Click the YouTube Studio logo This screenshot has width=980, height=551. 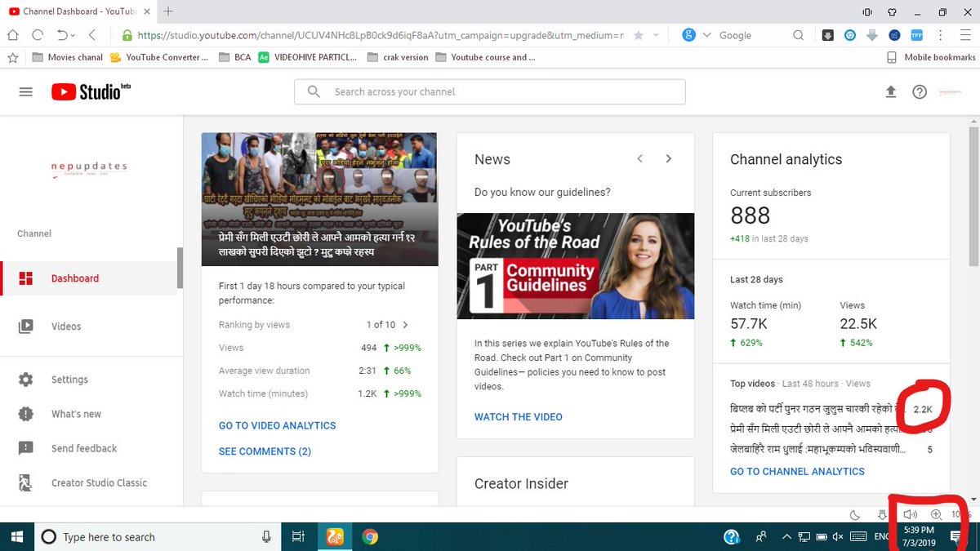(91, 91)
